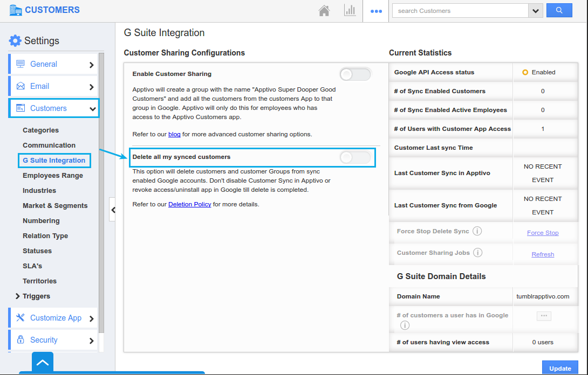Click the blog link
Image resolution: width=588 pixels, height=375 pixels.
pyautogui.click(x=174, y=134)
